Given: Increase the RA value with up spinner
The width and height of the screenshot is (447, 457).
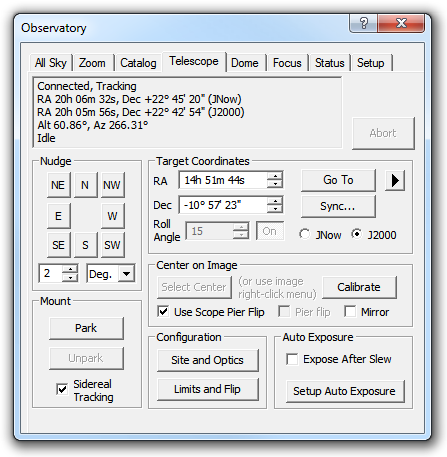Looking at the screenshot, I should click(275, 176).
